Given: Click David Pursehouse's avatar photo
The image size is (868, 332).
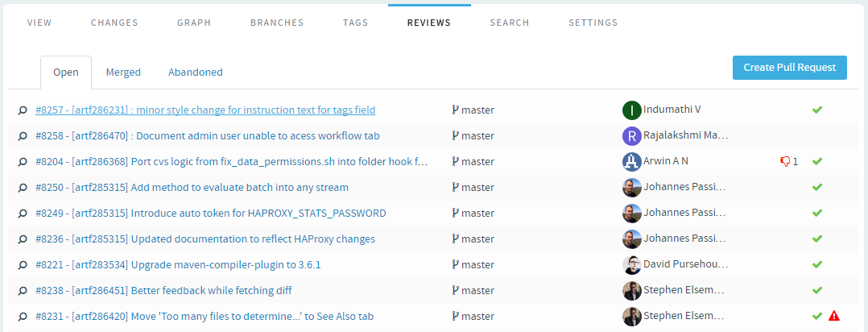Looking at the screenshot, I should tap(631, 265).
